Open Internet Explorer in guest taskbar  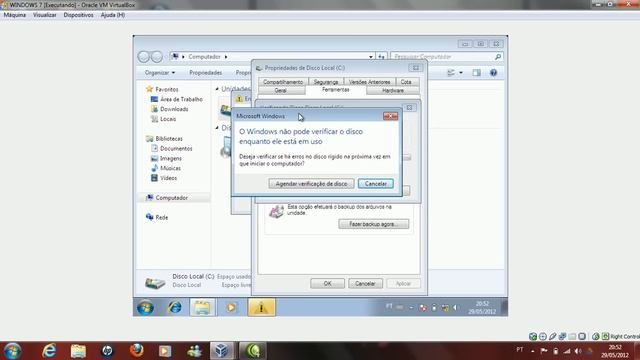click(x=175, y=307)
